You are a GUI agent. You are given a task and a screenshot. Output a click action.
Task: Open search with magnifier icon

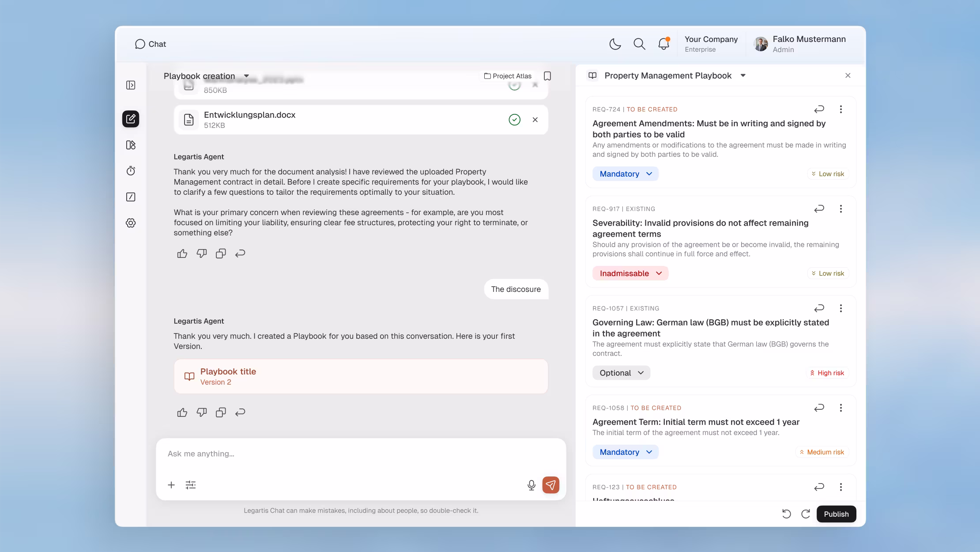point(639,44)
